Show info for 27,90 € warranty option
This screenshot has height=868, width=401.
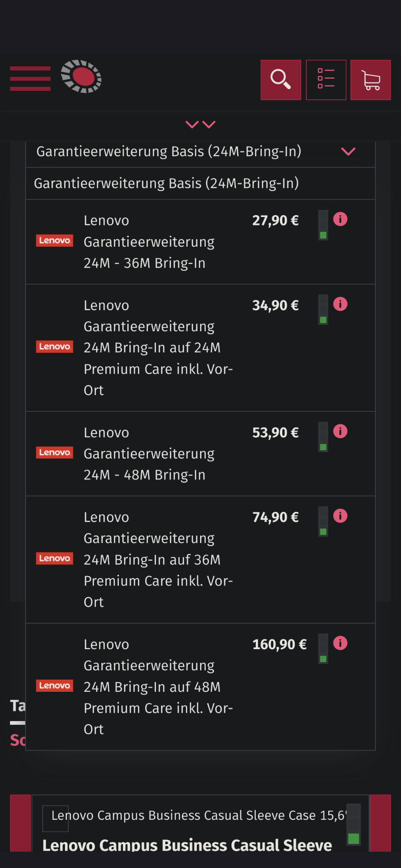340,219
